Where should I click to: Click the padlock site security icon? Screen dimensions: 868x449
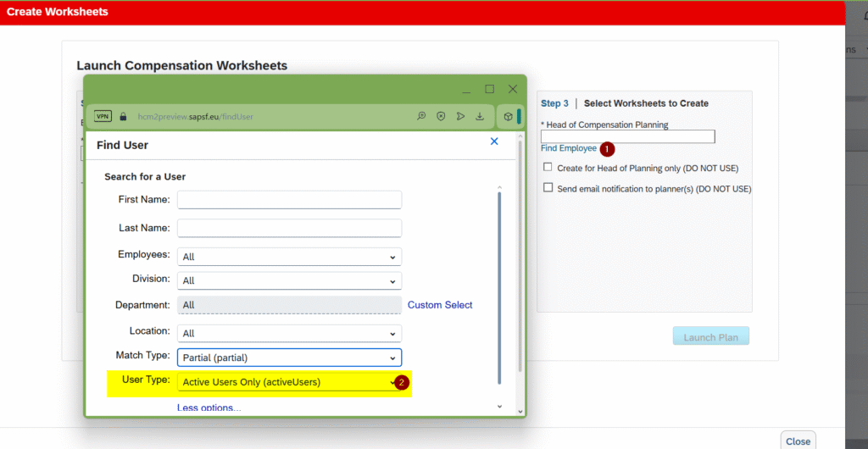(x=123, y=117)
